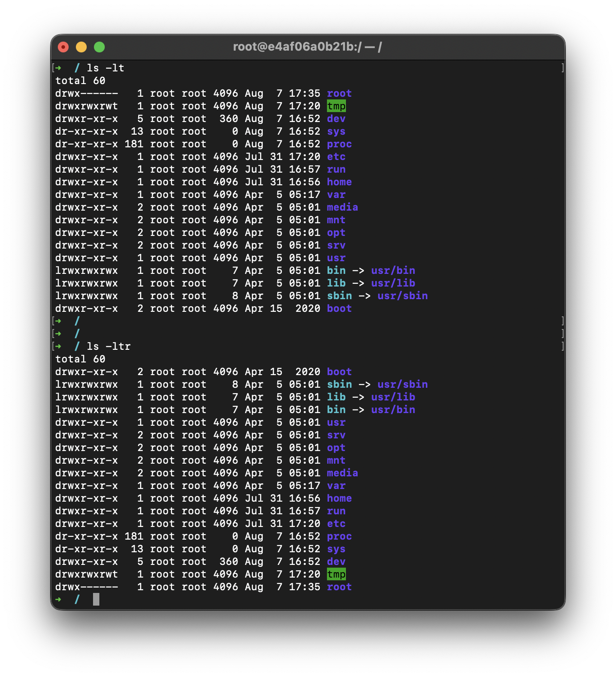Click the root directory on the last listed line
Screen dimensions: 616x677
339,587
